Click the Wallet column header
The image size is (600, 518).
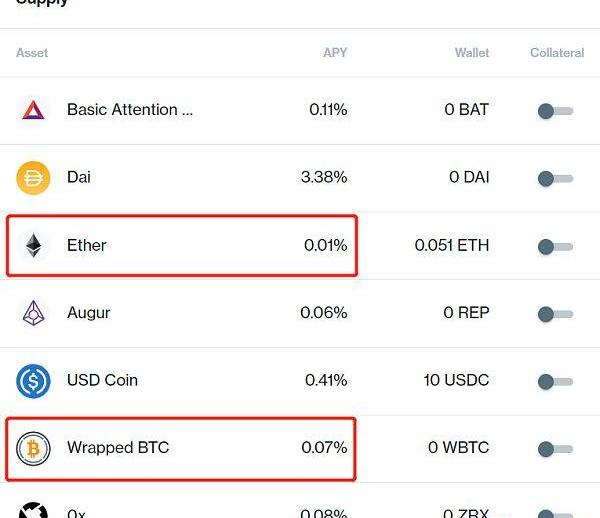tap(472, 52)
